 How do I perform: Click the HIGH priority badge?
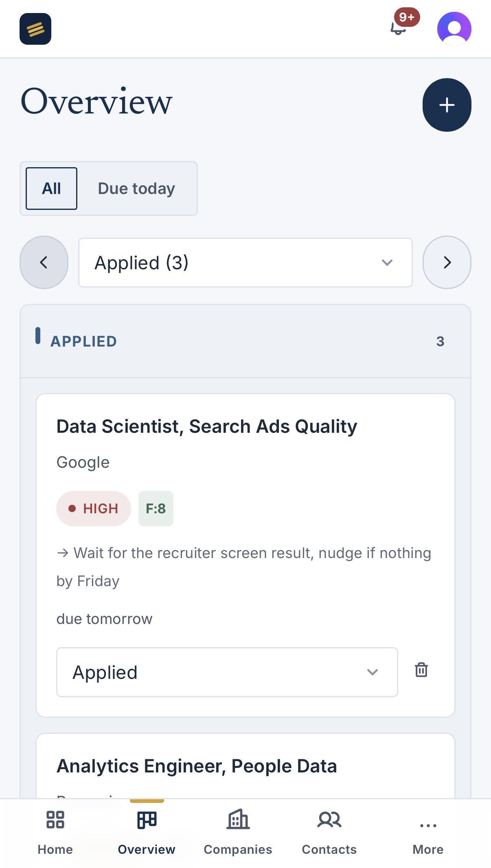[94, 508]
